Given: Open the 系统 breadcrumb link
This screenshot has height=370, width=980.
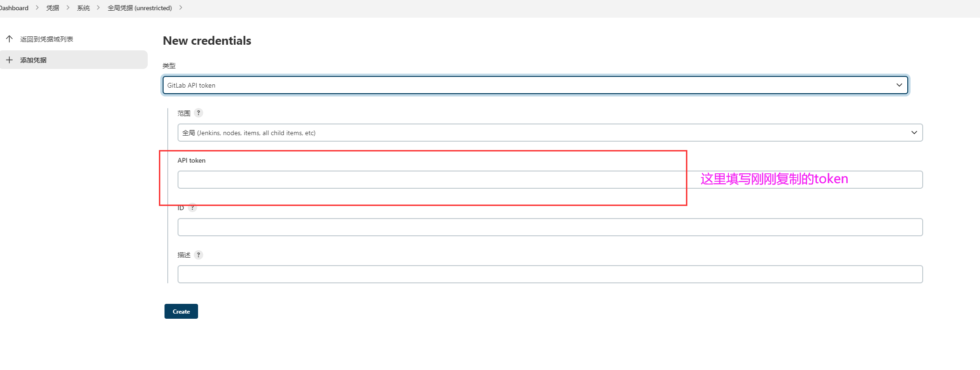Looking at the screenshot, I should pos(83,8).
